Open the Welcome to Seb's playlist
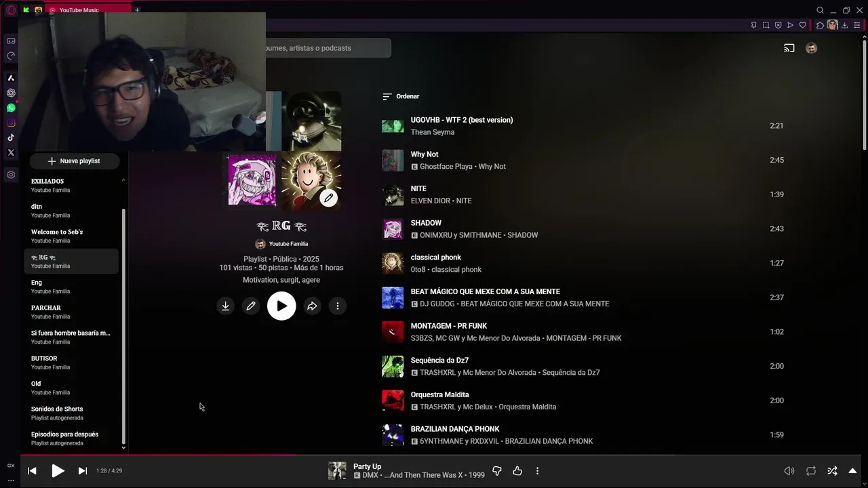Screen dimensions: 868x488 (x=71, y=236)
